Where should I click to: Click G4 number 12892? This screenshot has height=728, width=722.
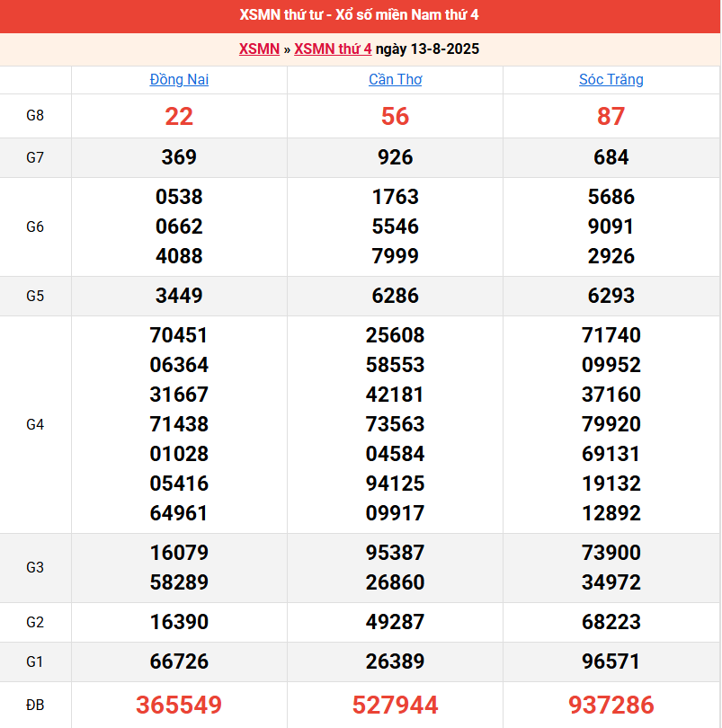coord(611,513)
